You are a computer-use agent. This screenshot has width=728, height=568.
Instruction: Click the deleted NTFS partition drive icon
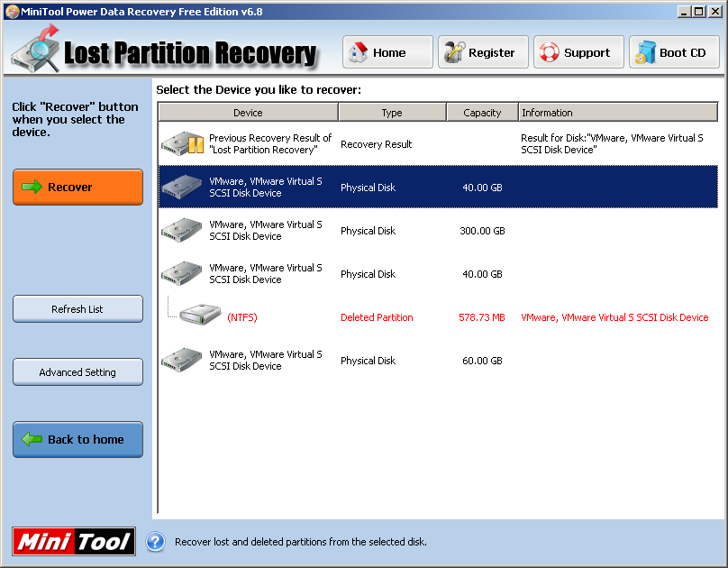[x=200, y=315]
